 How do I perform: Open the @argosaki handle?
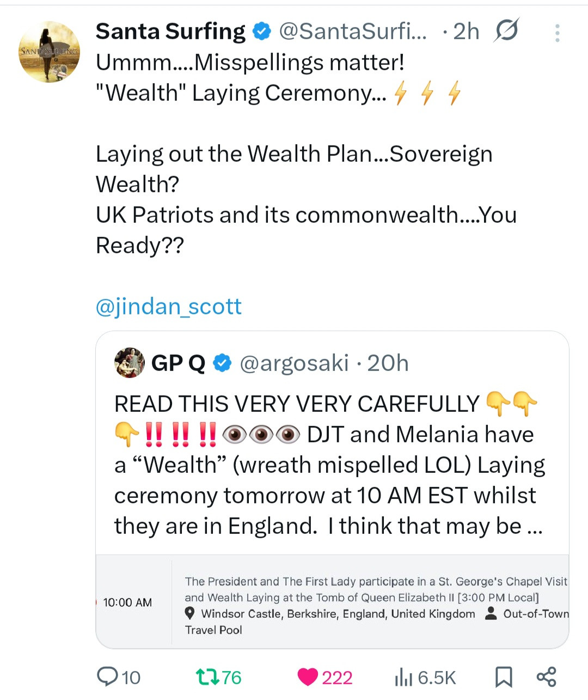[294, 363]
